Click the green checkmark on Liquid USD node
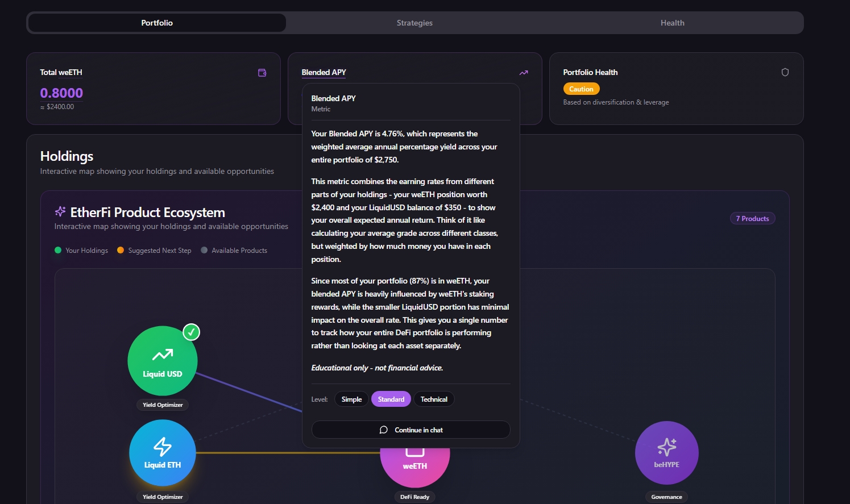850x504 pixels. [192, 332]
